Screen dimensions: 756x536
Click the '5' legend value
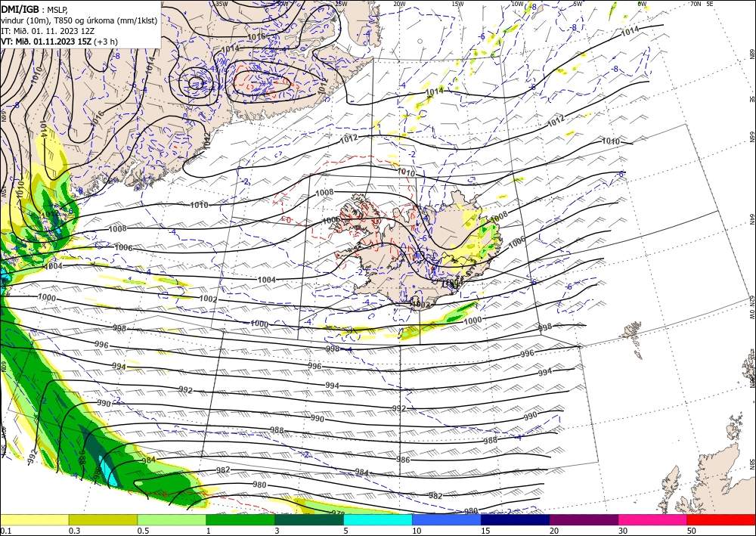click(x=346, y=531)
